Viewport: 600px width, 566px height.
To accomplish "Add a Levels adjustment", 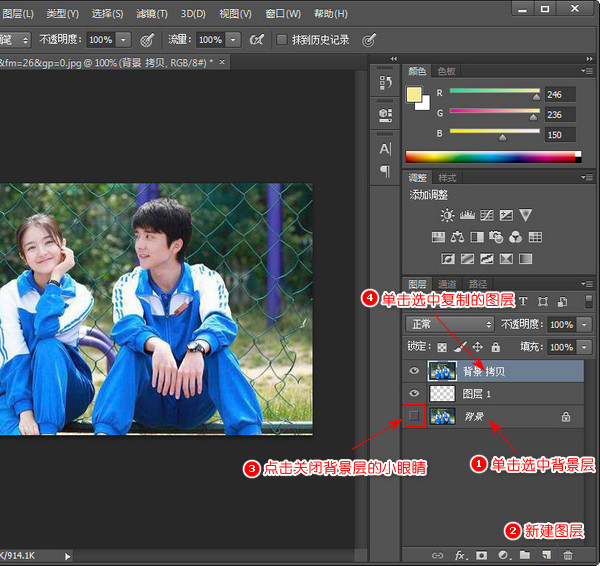I will point(467,215).
